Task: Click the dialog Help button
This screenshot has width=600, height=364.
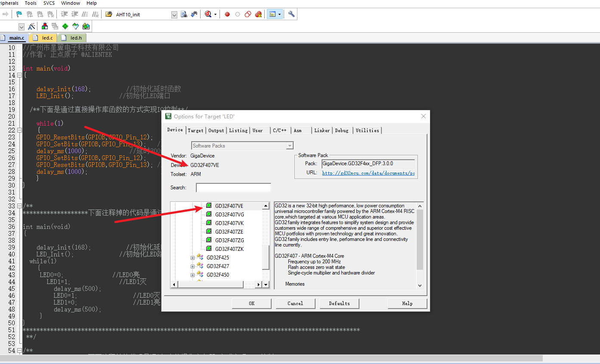Action: pyautogui.click(x=407, y=303)
